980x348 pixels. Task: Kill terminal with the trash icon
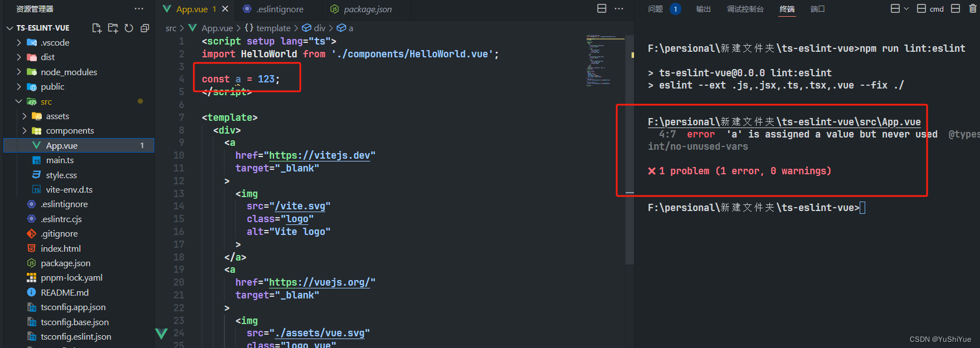(x=973, y=8)
